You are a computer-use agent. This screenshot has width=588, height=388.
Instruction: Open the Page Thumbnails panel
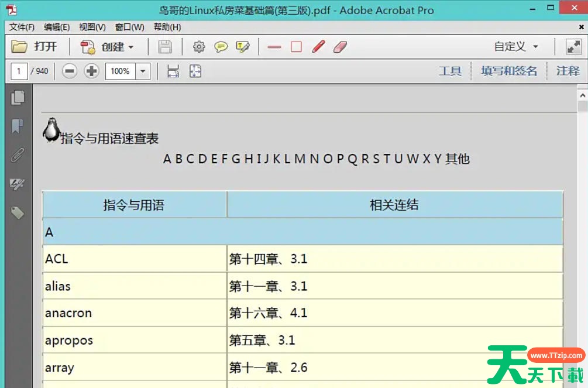(x=18, y=98)
